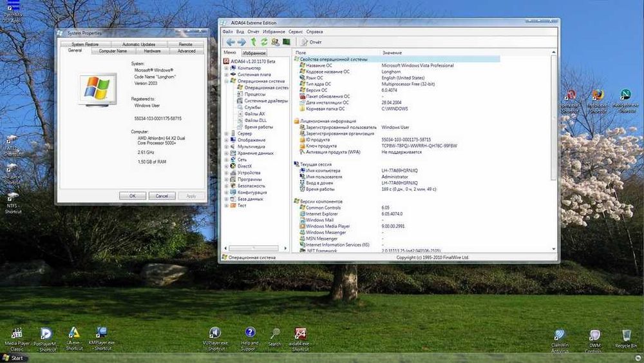
Task: Switch to the Меню panel tab
Action: pyautogui.click(x=230, y=52)
